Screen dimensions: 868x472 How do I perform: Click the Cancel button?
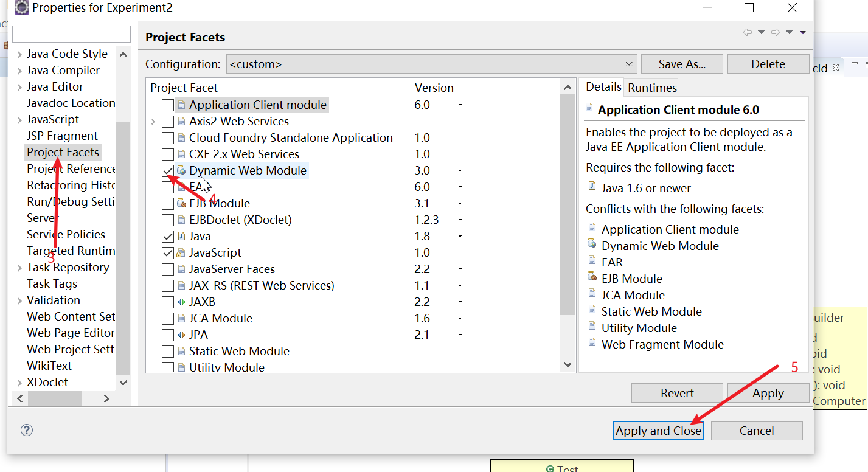(757, 431)
